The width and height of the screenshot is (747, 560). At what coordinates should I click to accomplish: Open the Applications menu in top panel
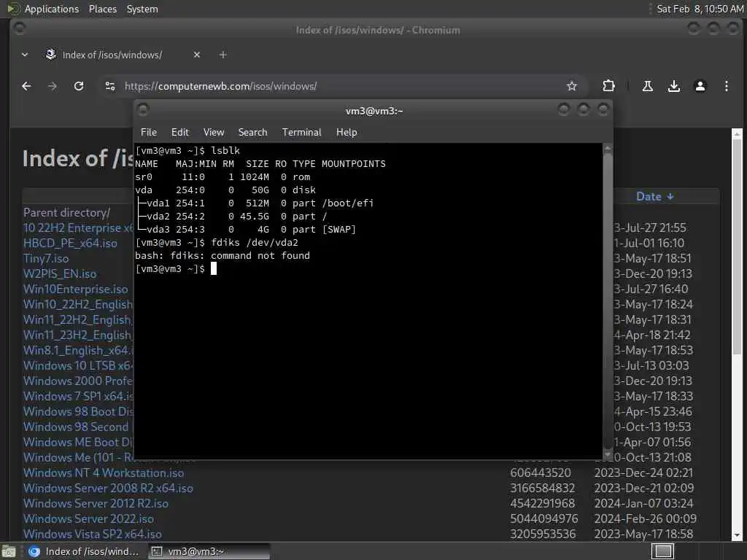click(52, 9)
